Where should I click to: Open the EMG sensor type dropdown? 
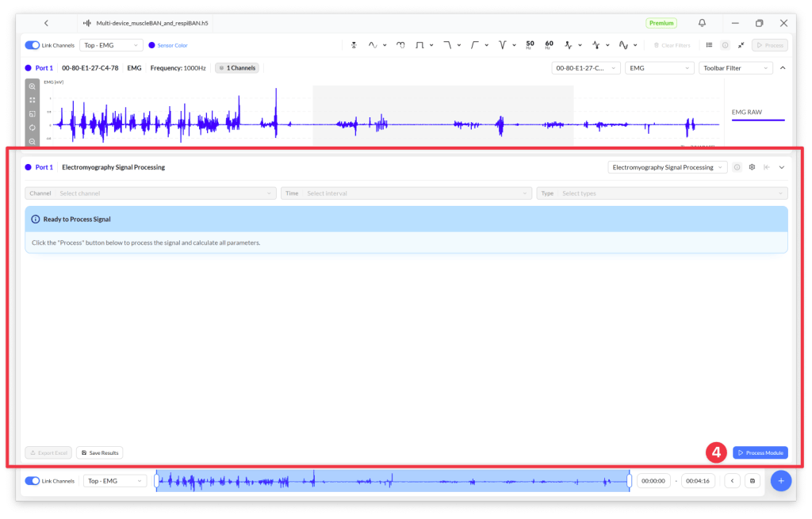659,68
